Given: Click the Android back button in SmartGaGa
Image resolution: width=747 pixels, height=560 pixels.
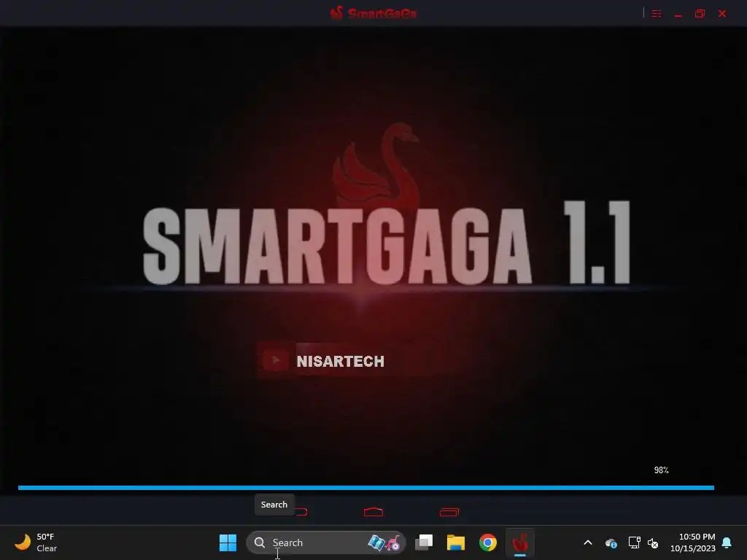Looking at the screenshot, I should (x=301, y=512).
